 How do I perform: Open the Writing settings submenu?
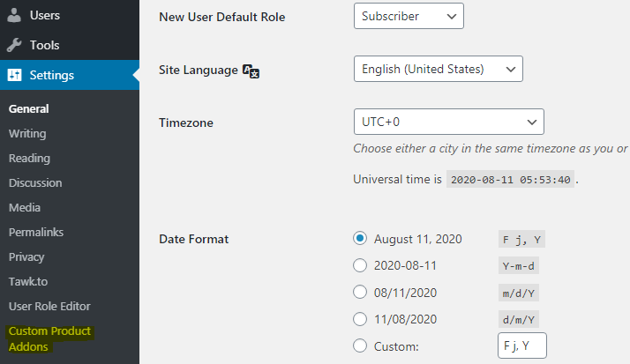coord(27,134)
